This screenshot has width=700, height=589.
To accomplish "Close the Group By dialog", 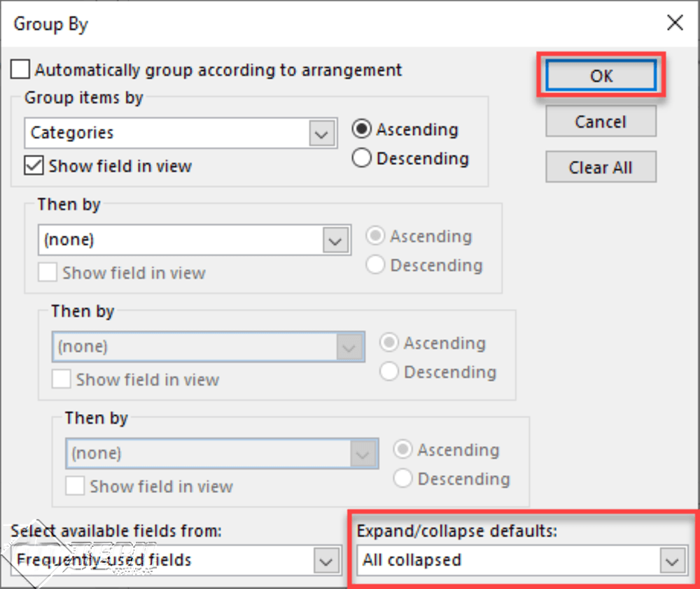I will click(675, 22).
